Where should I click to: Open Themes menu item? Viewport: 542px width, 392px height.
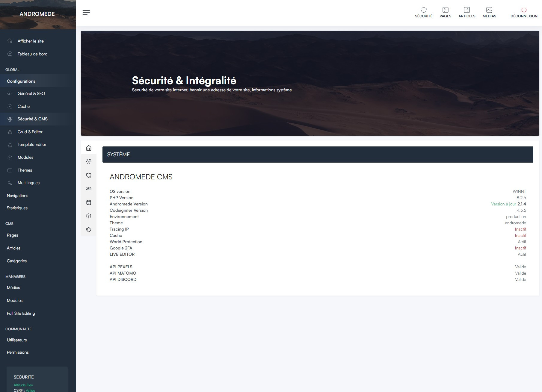coord(25,170)
